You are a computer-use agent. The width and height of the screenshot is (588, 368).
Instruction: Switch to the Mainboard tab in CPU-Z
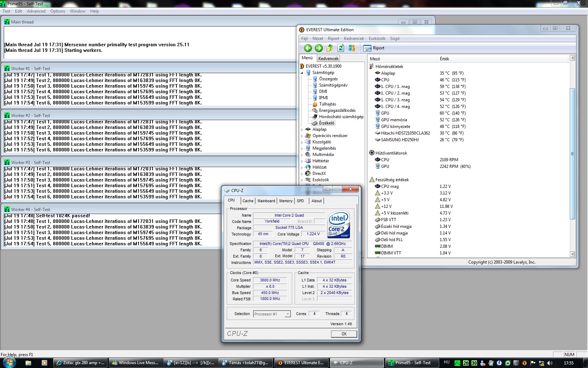pos(266,201)
